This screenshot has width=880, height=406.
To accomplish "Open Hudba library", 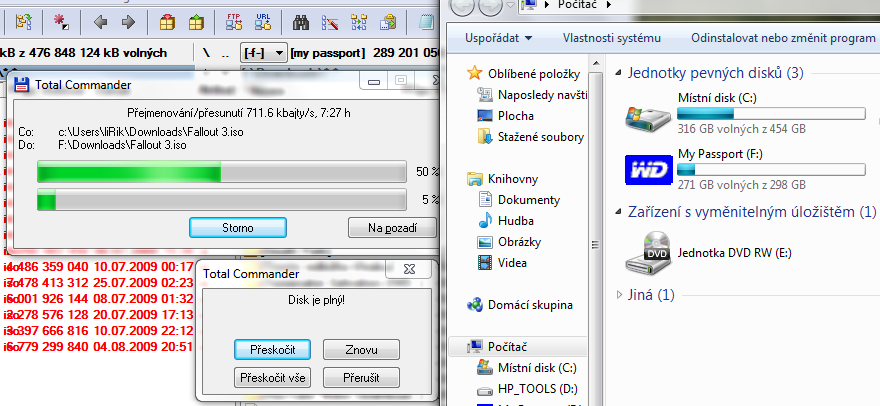I will (x=506, y=221).
